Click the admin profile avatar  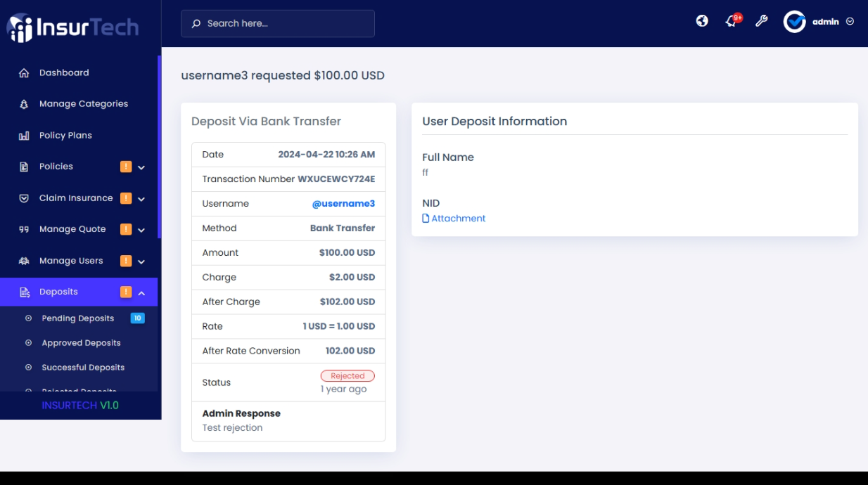click(794, 22)
